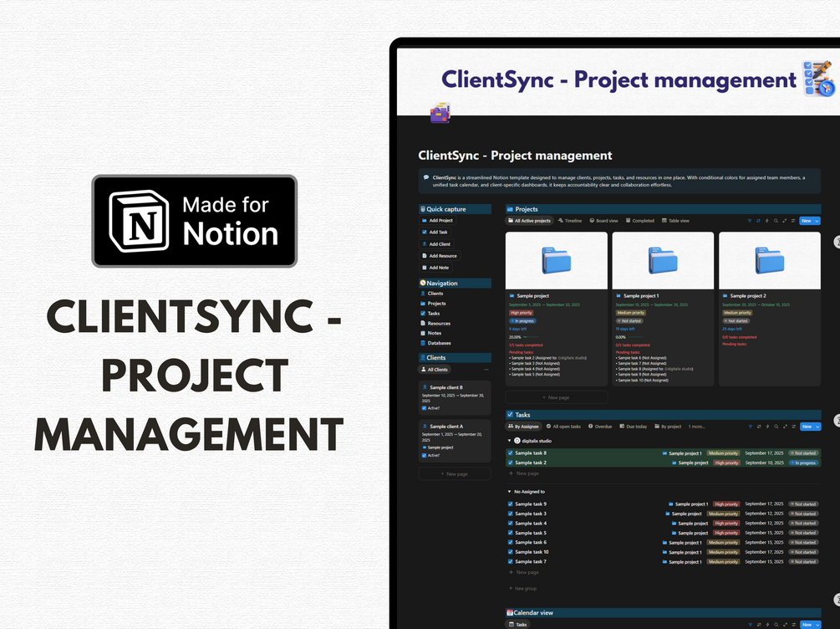Click the Navigation compass icon
This screenshot has width=840, height=629.
click(423, 283)
